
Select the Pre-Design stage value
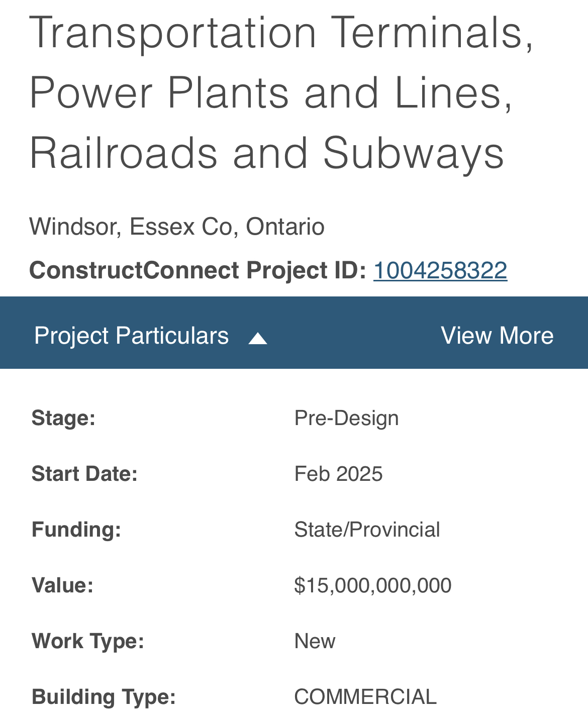click(346, 418)
